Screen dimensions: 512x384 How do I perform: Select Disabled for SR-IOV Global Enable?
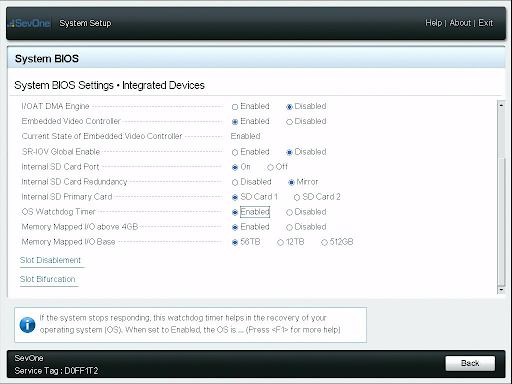289,152
